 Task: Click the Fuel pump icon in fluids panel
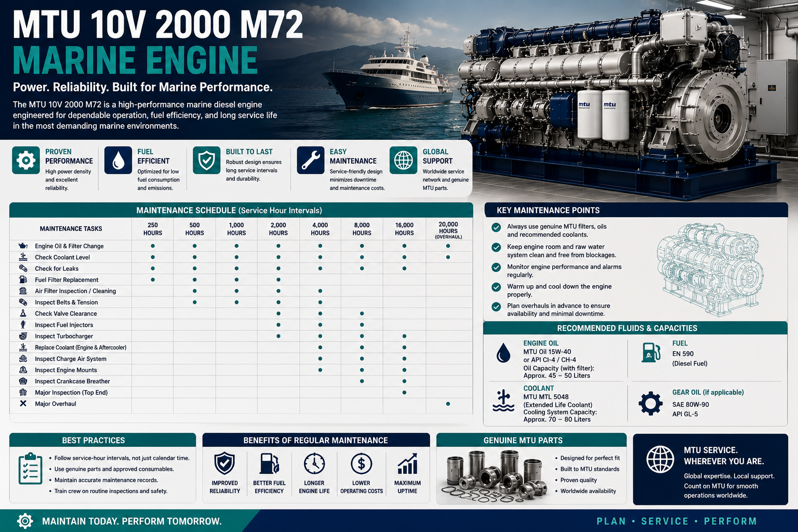[651, 352]
